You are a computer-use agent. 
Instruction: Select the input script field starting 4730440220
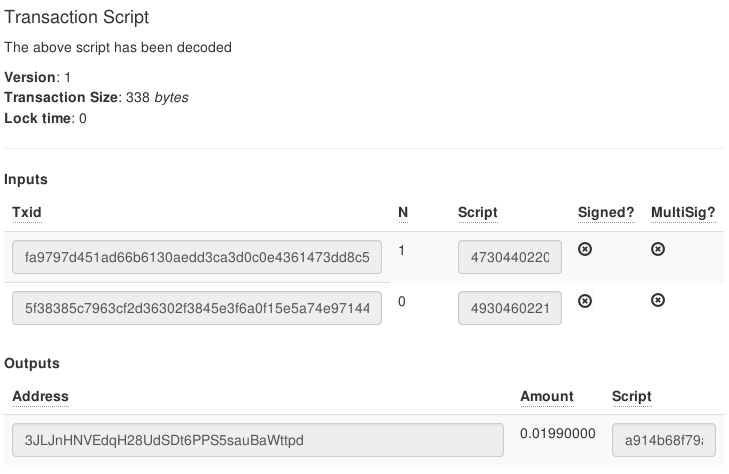click(x=510, y=260)
